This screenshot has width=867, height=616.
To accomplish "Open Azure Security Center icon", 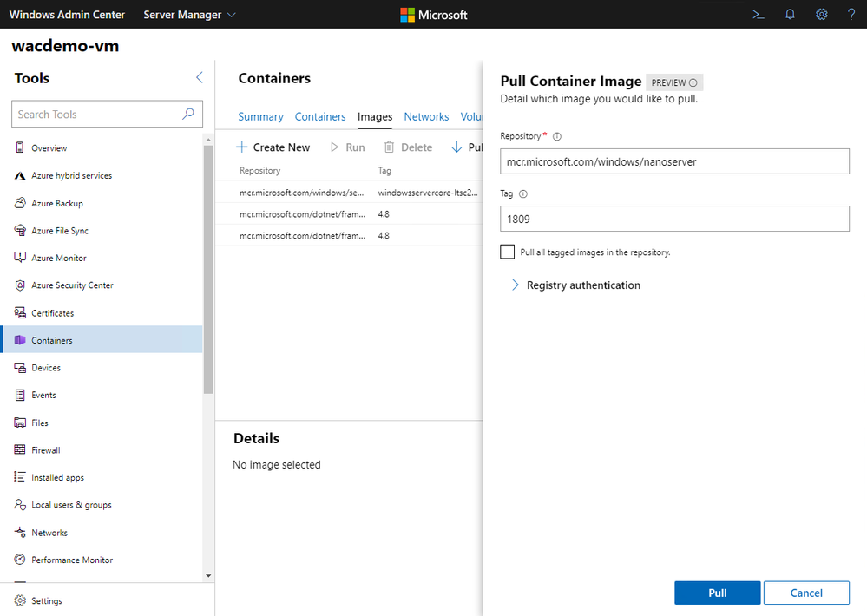I will [20, 285].
